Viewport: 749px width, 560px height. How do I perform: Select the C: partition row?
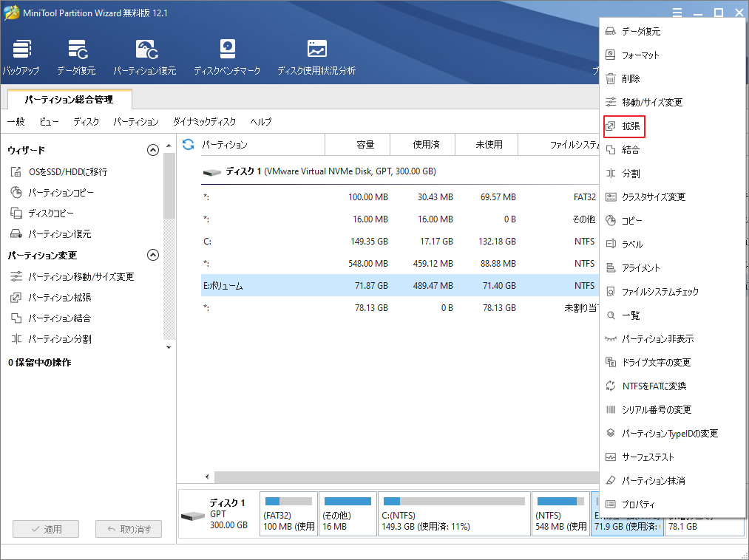(x=399, y=242)
